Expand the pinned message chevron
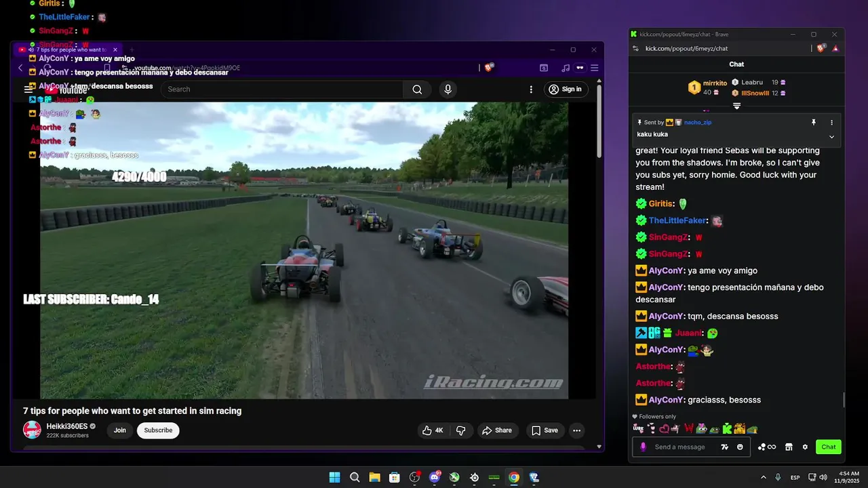Viewport: 868px width, 488px height. [831, 137]
